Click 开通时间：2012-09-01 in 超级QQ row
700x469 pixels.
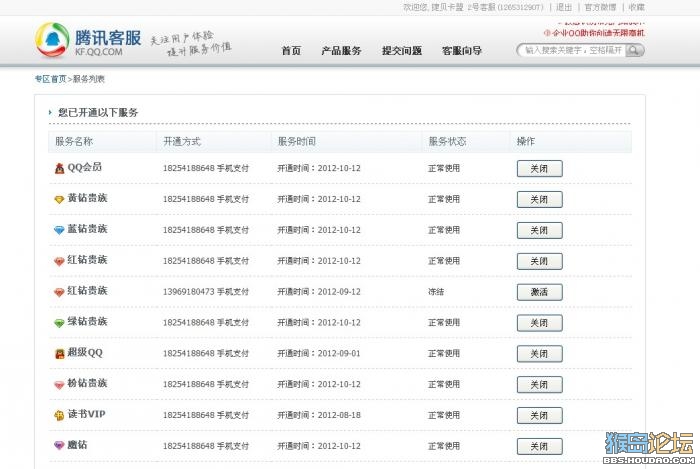tap(319, 353)
